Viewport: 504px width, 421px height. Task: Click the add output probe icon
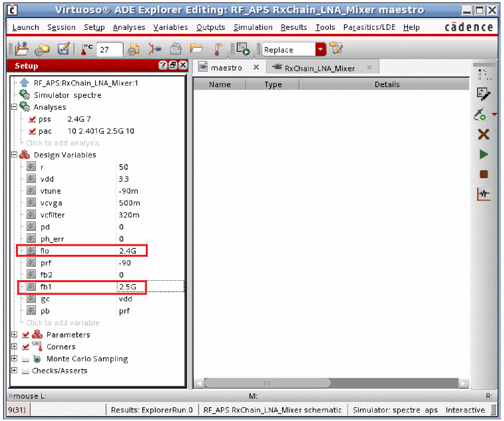pyautogui.click(x=480, y=115)
